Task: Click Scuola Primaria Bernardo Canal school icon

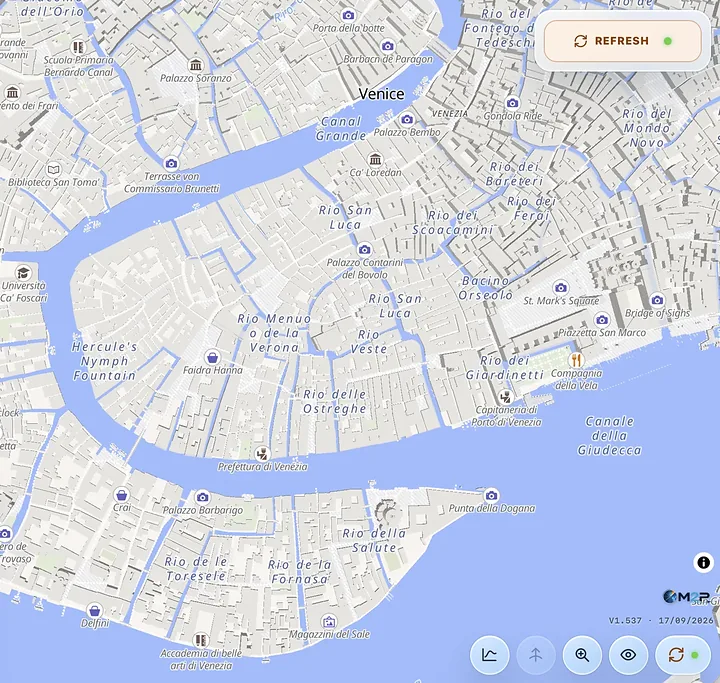Action: pyautogui.click(x=79, y=47)
